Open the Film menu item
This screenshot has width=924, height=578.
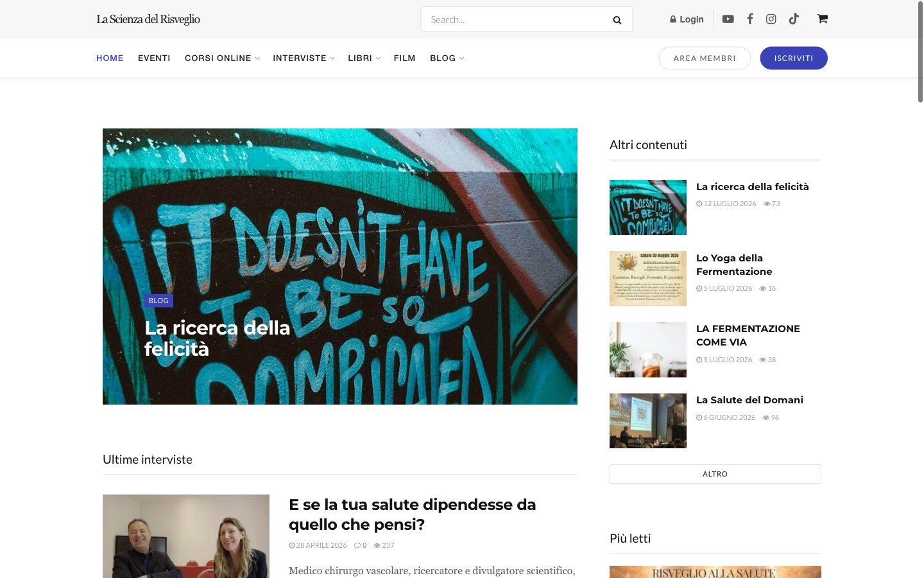coord(404,58)
